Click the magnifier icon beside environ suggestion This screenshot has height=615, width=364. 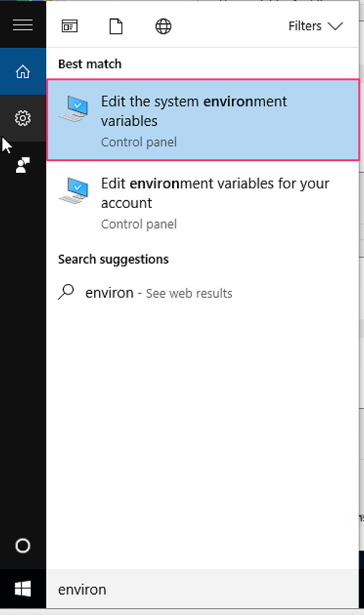click(x=66, y=292)
